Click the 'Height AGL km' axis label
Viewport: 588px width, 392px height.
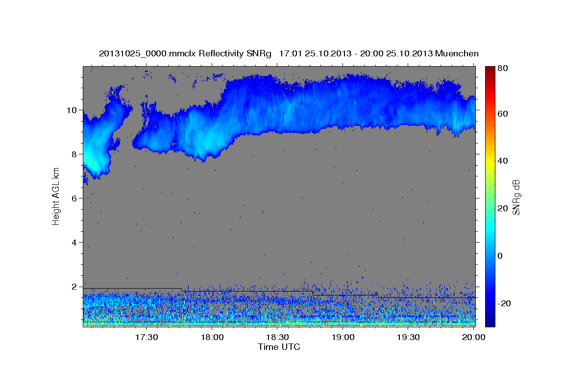(56, 196)
